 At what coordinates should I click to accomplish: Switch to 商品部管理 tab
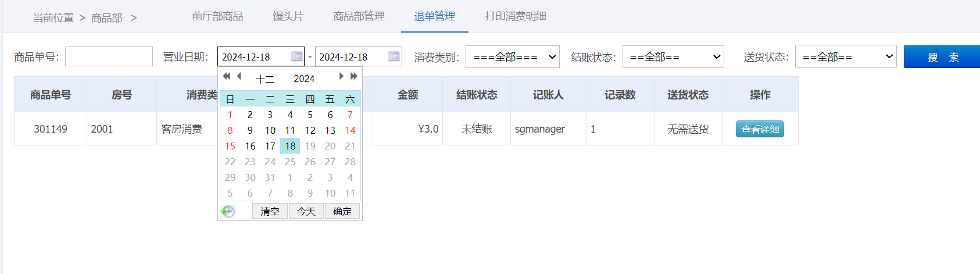click(x=359, y=16)
